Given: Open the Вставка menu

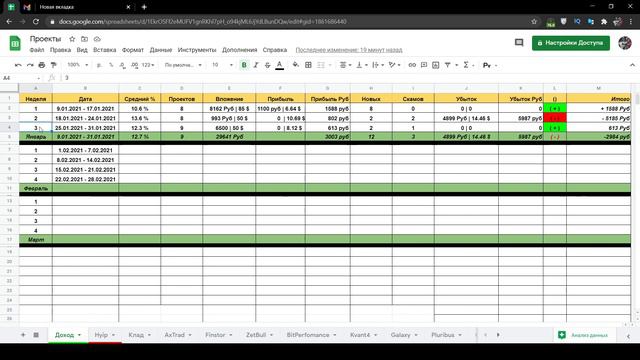Looking at the screenshot, I should [104, 50].
